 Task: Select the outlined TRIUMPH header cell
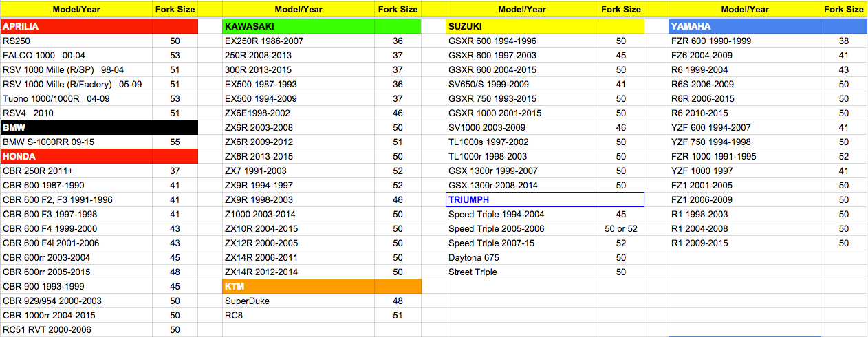pyautogui.click(x=522, y=199)
